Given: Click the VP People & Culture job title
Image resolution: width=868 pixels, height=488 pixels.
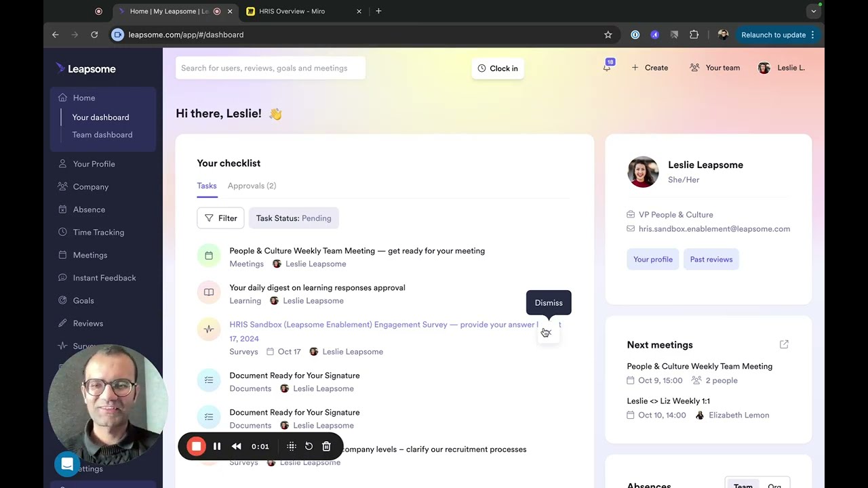Looking at the screenshot, I should tap(675, 215).
